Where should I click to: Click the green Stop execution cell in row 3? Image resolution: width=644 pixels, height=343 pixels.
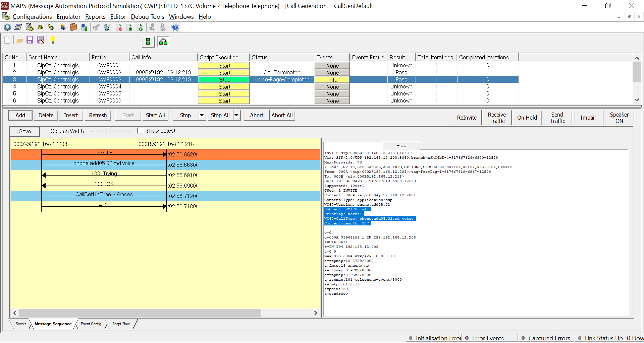coord(224,80)
